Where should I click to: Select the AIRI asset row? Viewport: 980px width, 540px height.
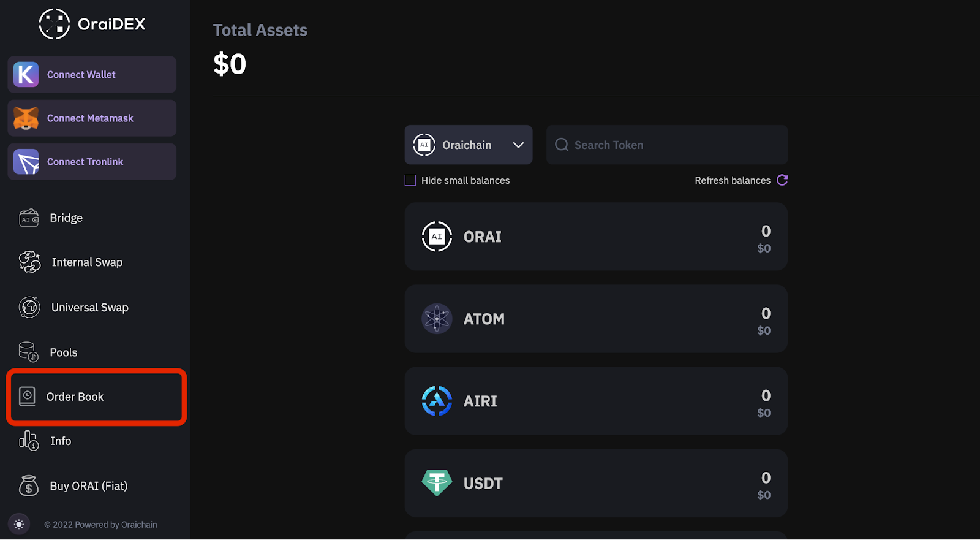tap(596, 401)
